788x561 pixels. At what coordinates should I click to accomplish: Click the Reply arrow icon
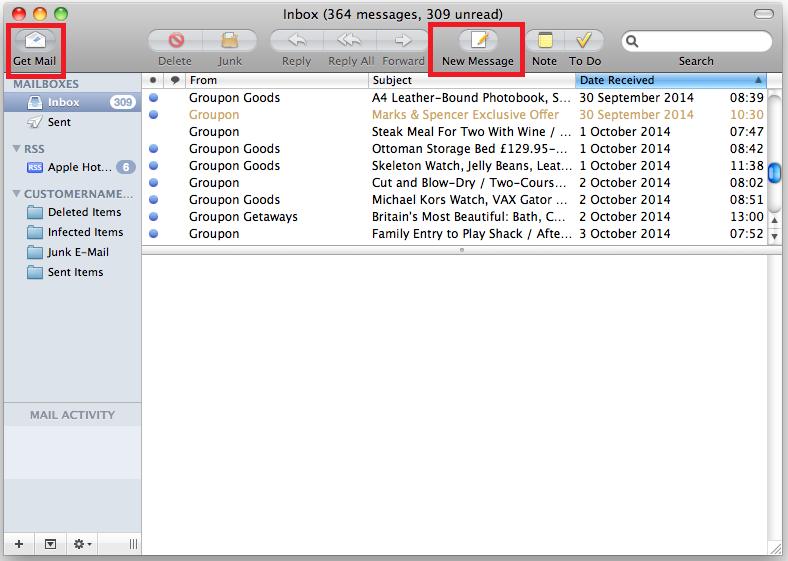point(296,41)
